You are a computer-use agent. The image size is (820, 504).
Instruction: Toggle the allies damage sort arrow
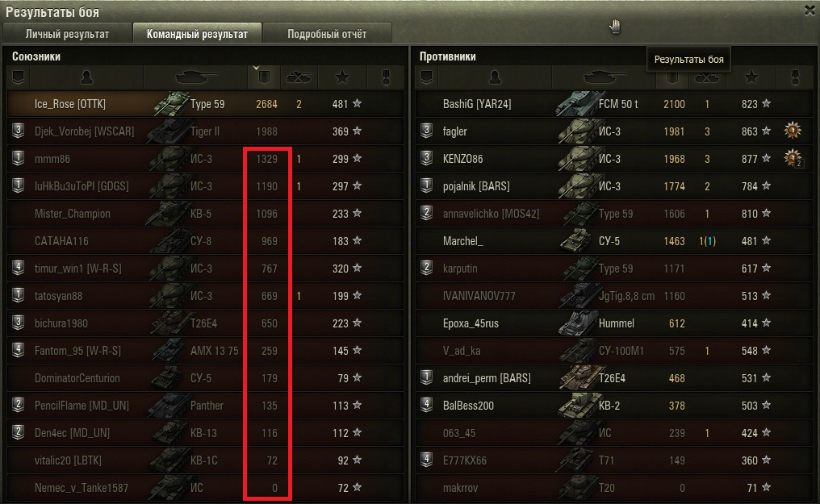click(x=256, y=68)
